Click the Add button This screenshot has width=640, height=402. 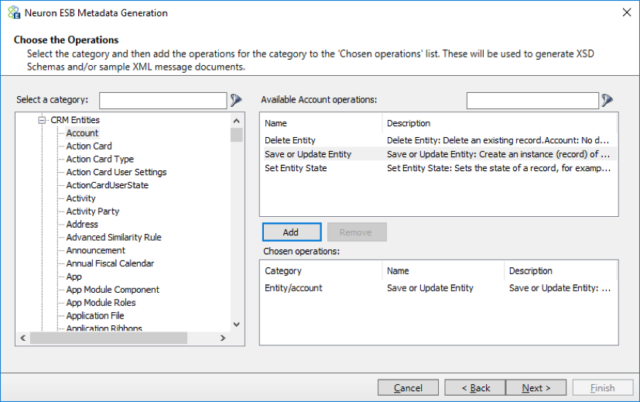(x=291, y=232)
